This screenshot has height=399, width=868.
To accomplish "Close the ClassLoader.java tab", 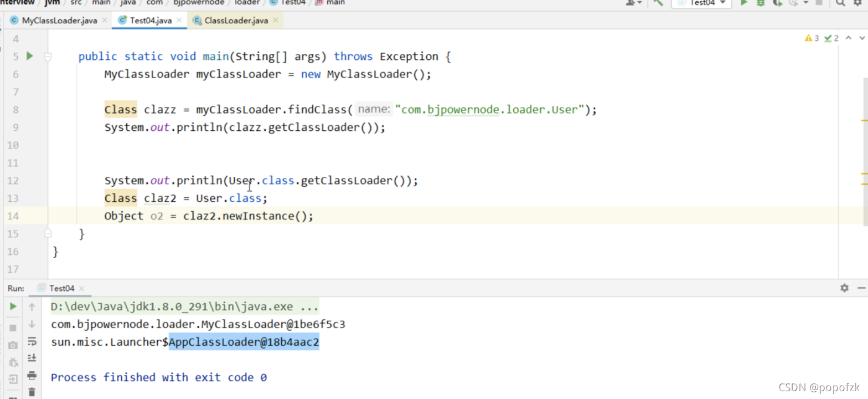I will (275, 21).
